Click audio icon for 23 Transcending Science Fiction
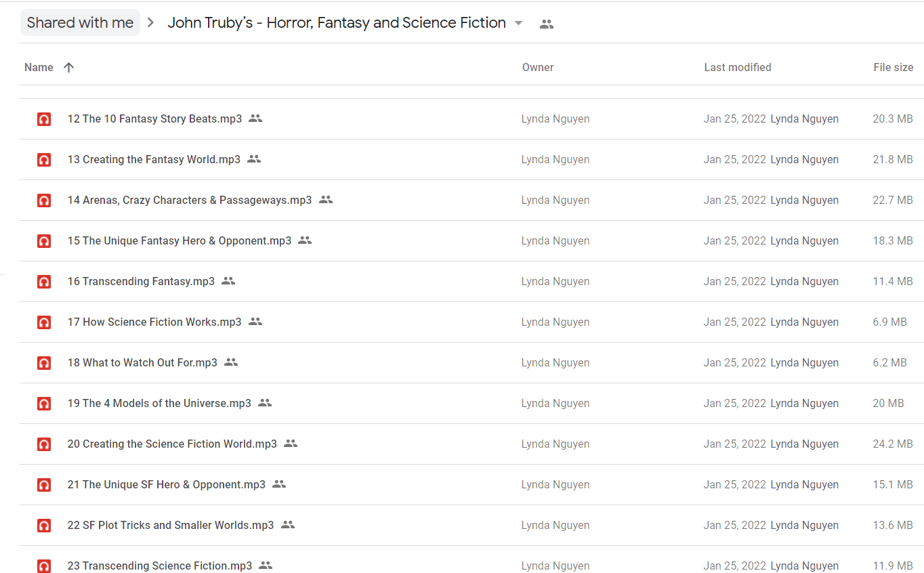This screenshot has height=573, width=924. tap(44, 566)
